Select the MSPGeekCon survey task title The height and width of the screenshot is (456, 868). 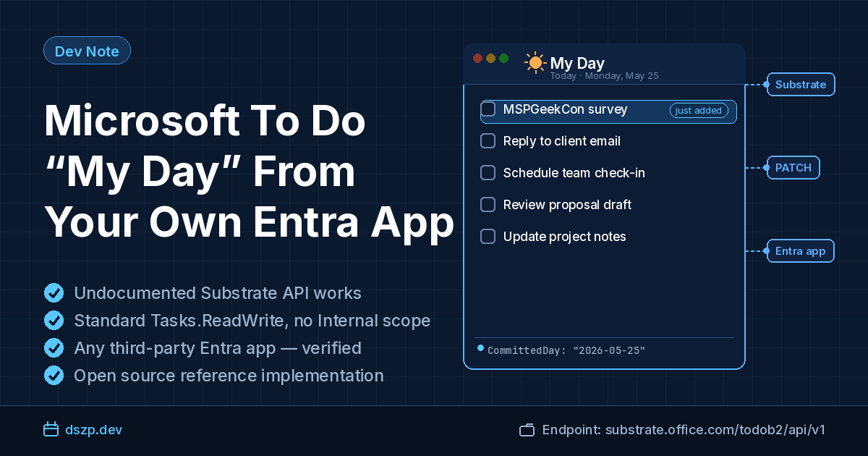click(566, 109)
